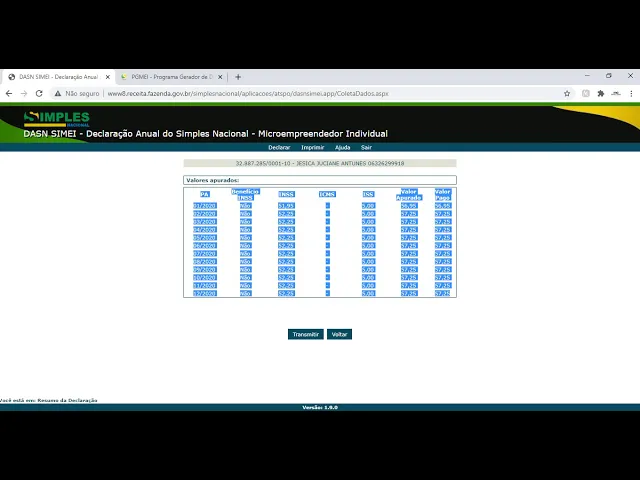Click the PA column header

coord(204,194)
